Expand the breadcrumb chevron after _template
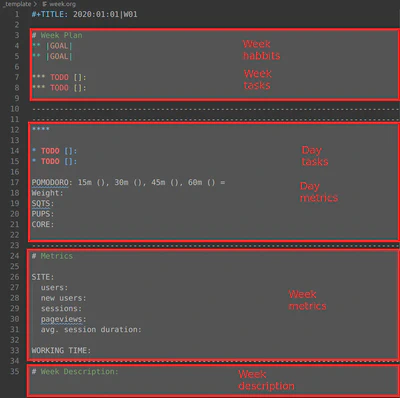The image size is (400, 398). pos(35,4)
